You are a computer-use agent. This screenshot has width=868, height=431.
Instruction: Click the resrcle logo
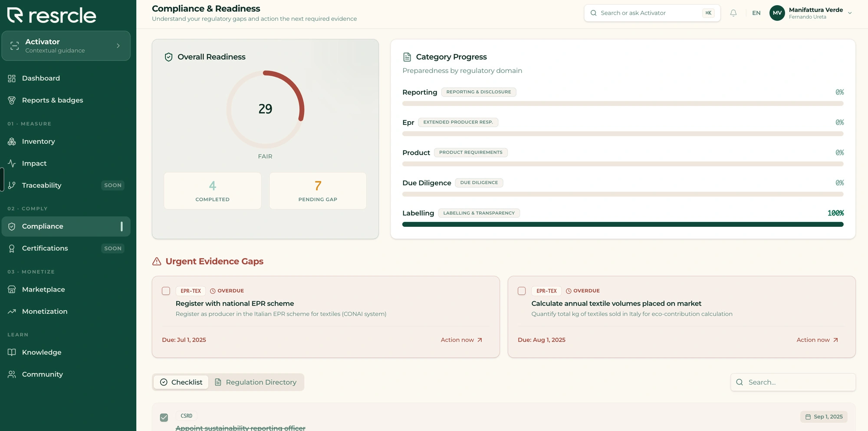click(52, 15)
